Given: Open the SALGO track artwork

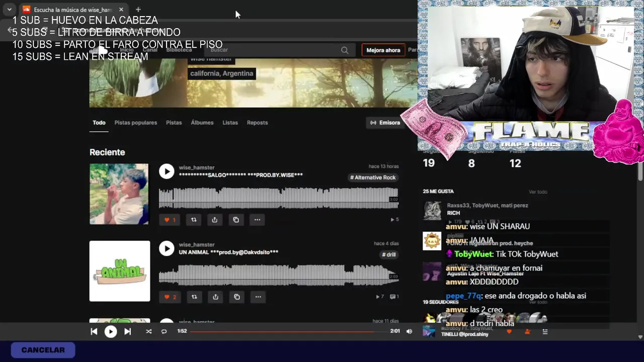Looking at the screenshot, I should click(119, 194).
